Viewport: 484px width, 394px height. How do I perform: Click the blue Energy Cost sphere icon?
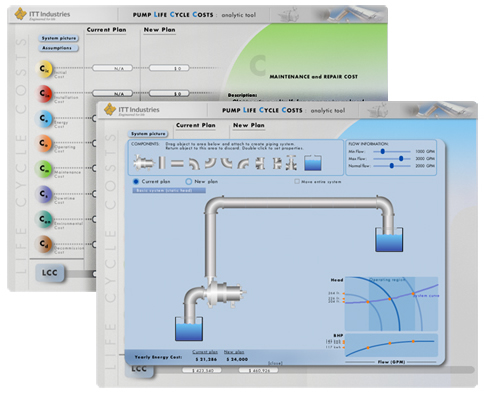(x=44, y=119)
